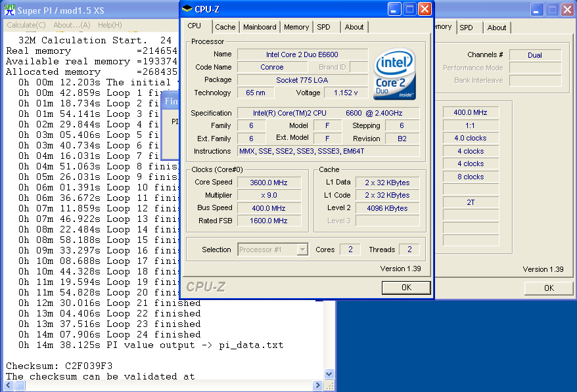The height and width of the screenshot is (392, 577).
Task: Click the Cores count value '2'
Action: [350, 250]
